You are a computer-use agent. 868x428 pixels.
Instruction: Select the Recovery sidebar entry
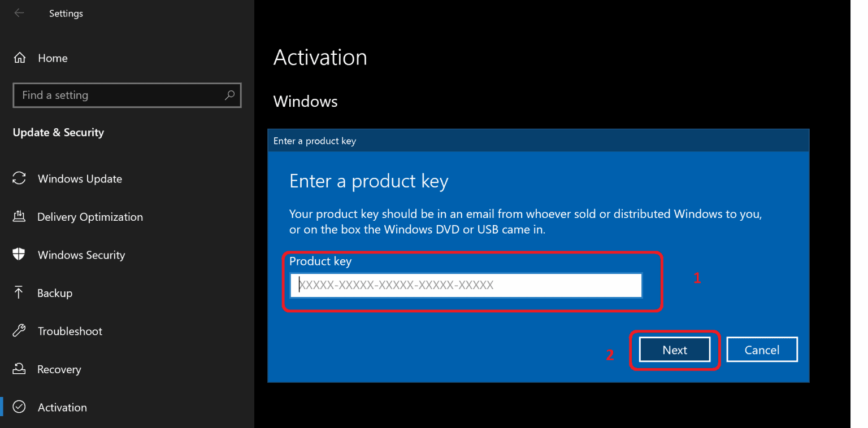[59, 369]
